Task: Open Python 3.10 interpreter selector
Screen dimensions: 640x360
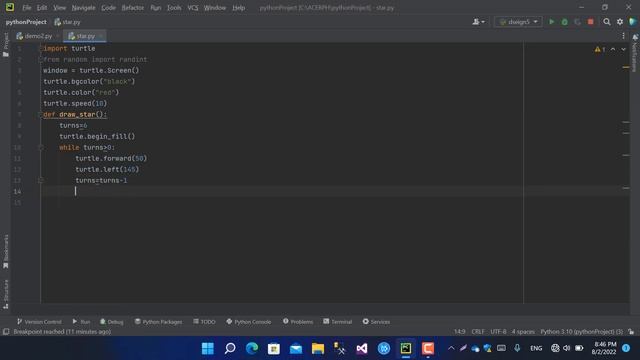Action: click(x=581, y=331)
